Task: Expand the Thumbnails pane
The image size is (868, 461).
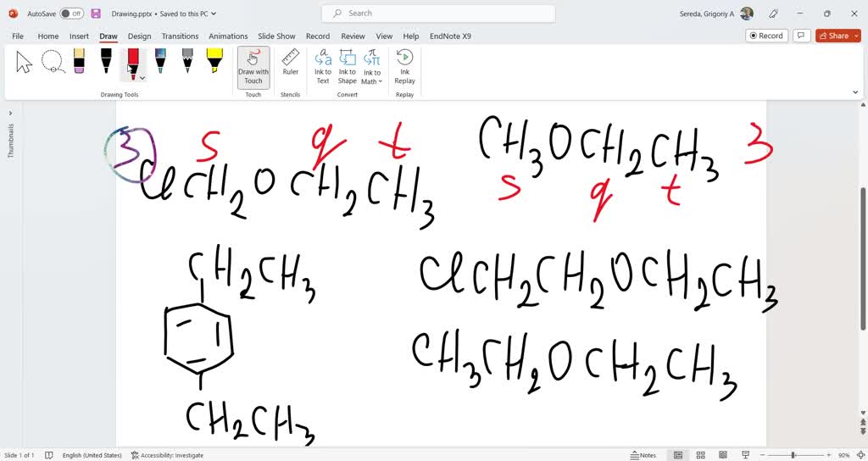Action: (x=11, y=113)
